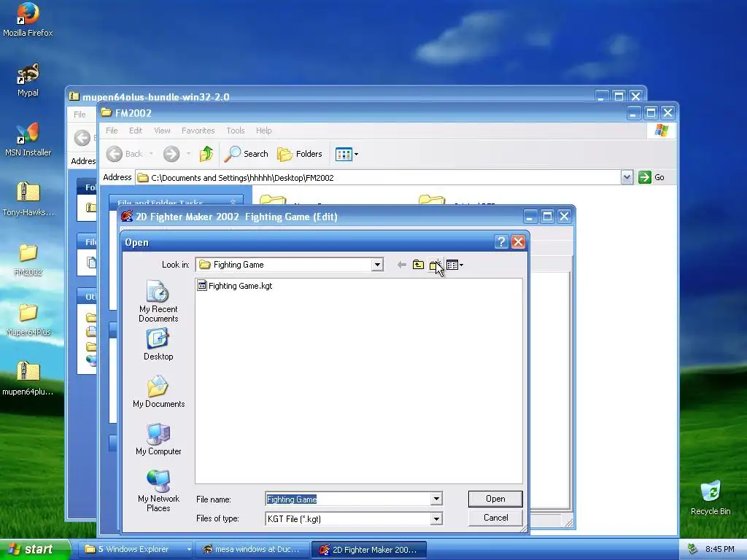The width and height of the screenshot is (747, 560).
Task: Click the Up folder icon in FM2002 window
Action: [x=206, y=154]
